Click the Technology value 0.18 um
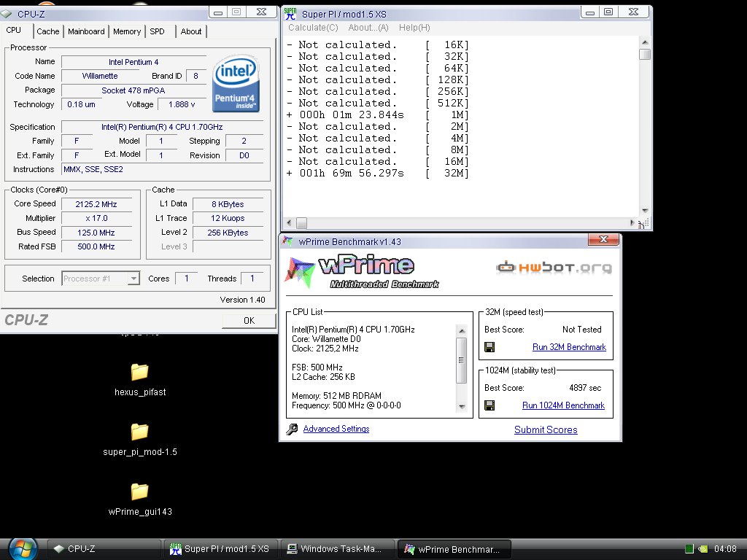 (81, 104)
